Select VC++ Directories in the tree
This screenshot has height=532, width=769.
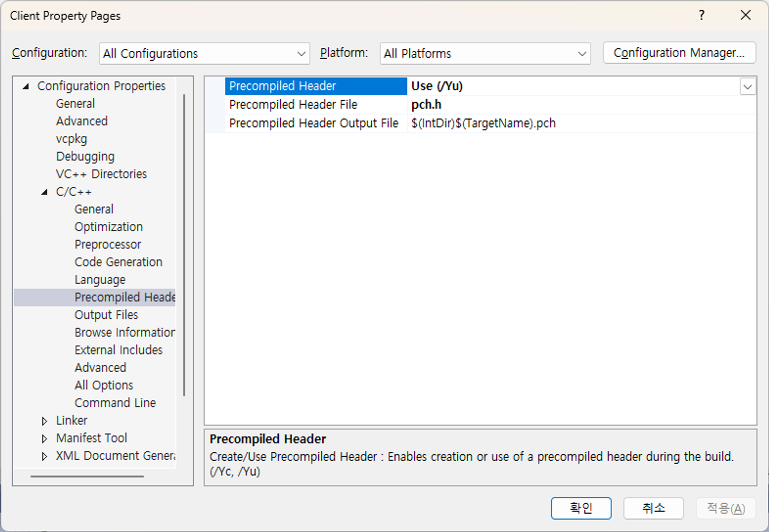click(x=101, y=174)
